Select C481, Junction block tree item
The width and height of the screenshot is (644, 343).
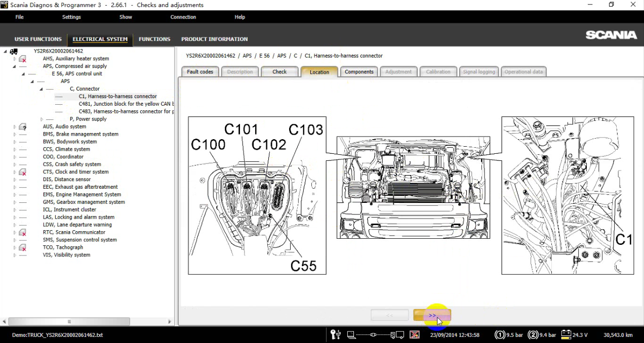coord(126,104)
